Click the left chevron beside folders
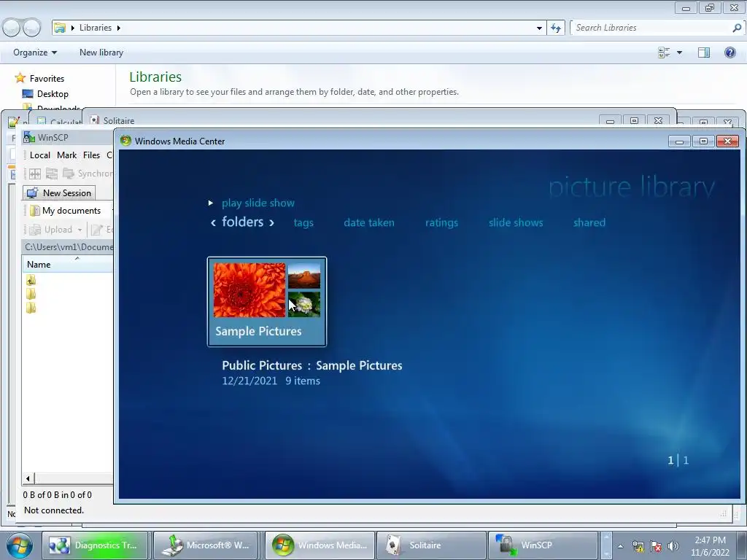Screen dimensions: 747x560 (x=213, y=223)
